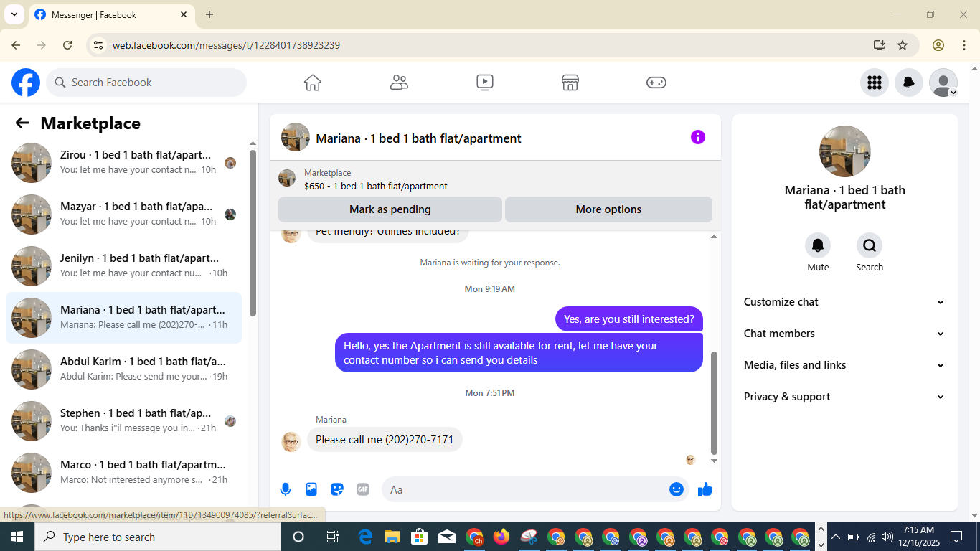This screenshot has width=980, height=551.
Task: Open Windows notification center icon
Action: (x=956, y=537)
